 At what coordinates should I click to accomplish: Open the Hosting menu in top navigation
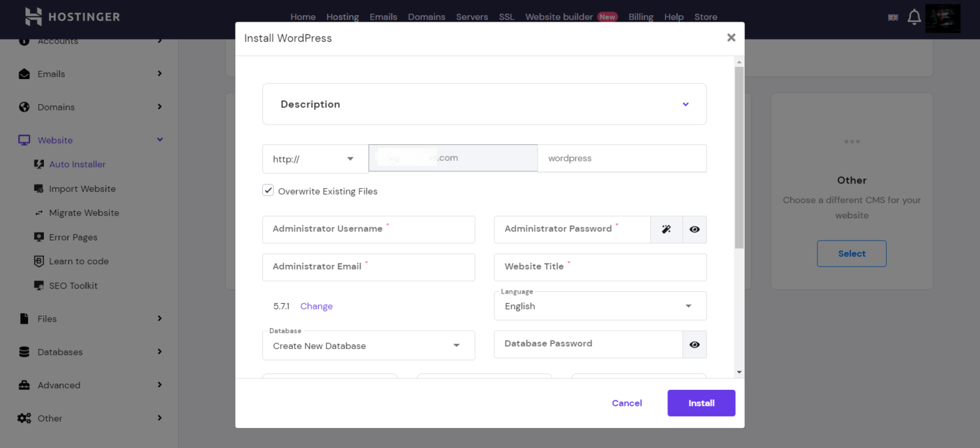point(343,17)
